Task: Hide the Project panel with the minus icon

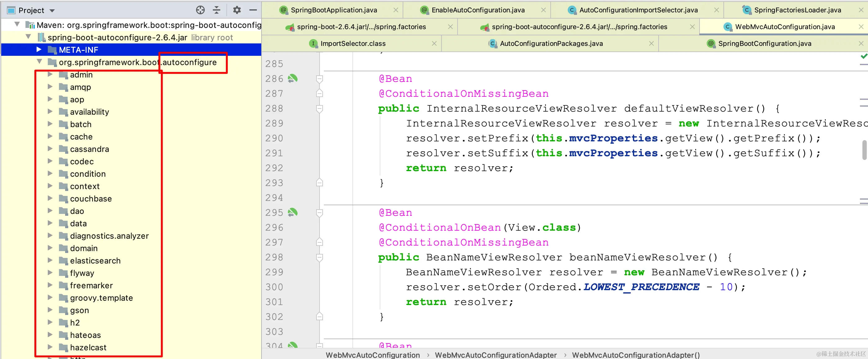Action: [x=253, y=10]
